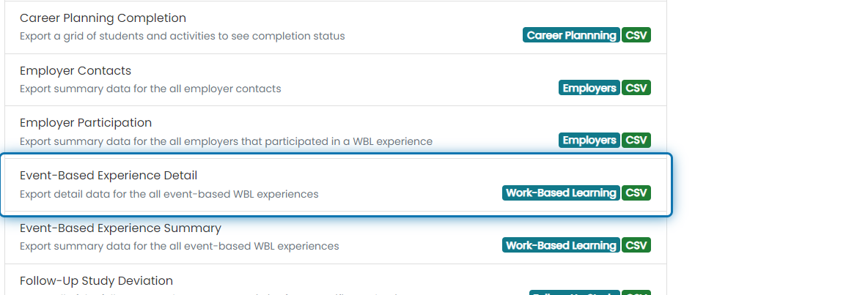Click Employer Contacts description text
The image size is (868, 295).
pos(150,89)
